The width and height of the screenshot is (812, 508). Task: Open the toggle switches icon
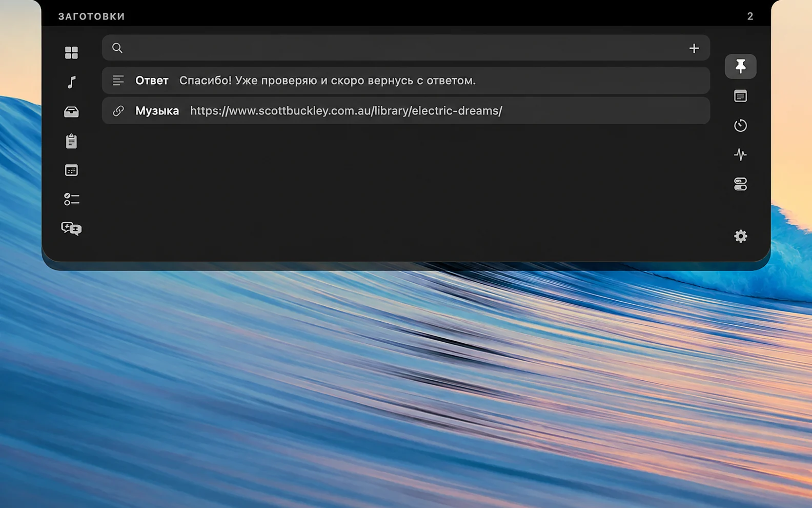tap(740, 184)
